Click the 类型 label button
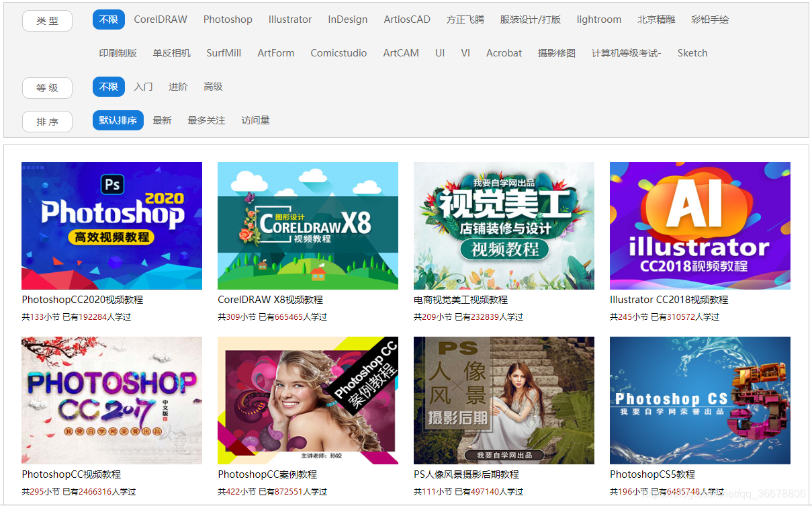The image size is (812, 506). (47, 21)
